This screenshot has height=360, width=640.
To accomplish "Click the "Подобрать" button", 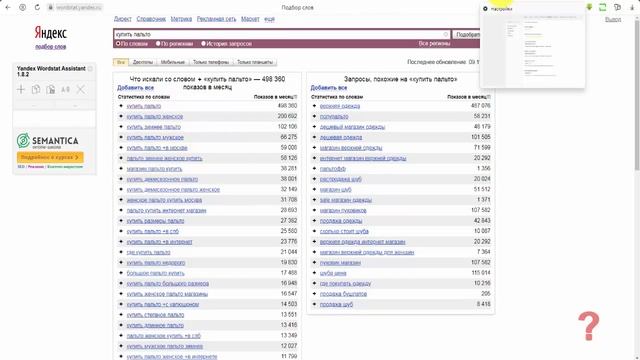I will tap(467, 35).
